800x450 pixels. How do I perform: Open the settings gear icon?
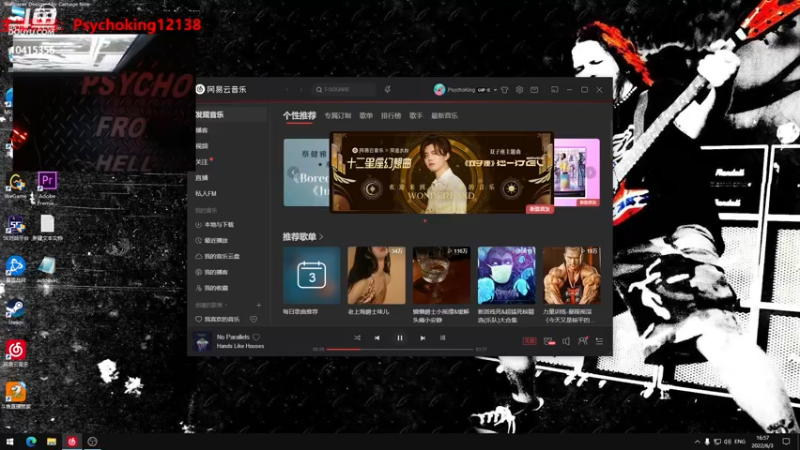coord(519,89)
